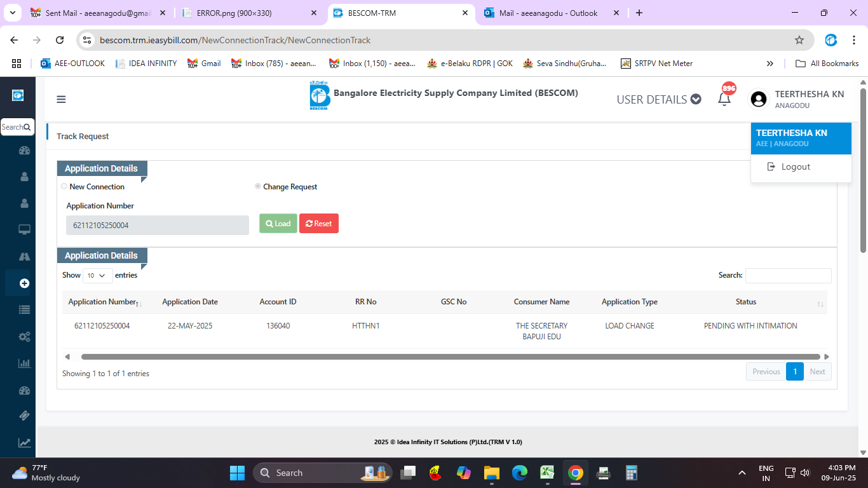The width and height of the screenshot is (868, 488).
Task: Select page 1 in the pagination
Action: [795, 372]
